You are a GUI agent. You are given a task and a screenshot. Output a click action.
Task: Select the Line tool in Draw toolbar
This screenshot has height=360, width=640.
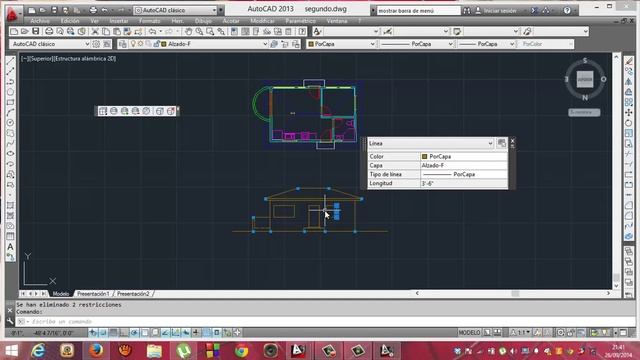pos(11,62)
